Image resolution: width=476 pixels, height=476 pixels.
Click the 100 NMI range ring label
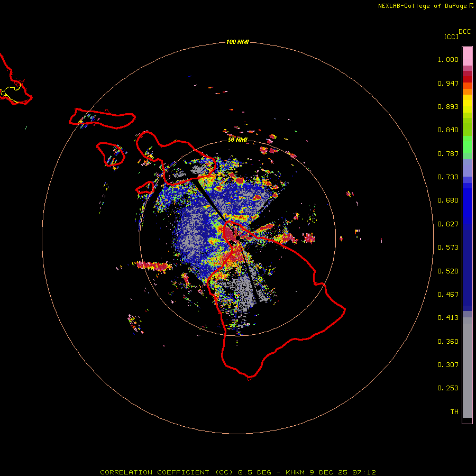(x=237, y=42)
